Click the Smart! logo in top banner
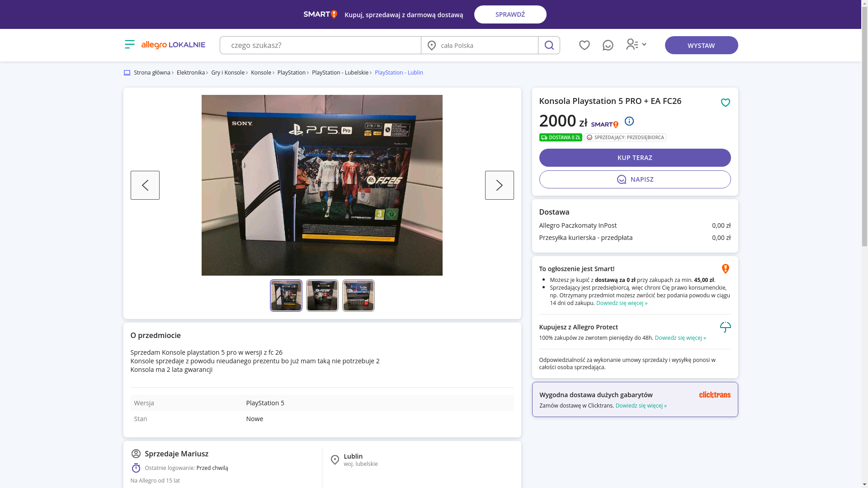868x488 pixels. (320, 14)
